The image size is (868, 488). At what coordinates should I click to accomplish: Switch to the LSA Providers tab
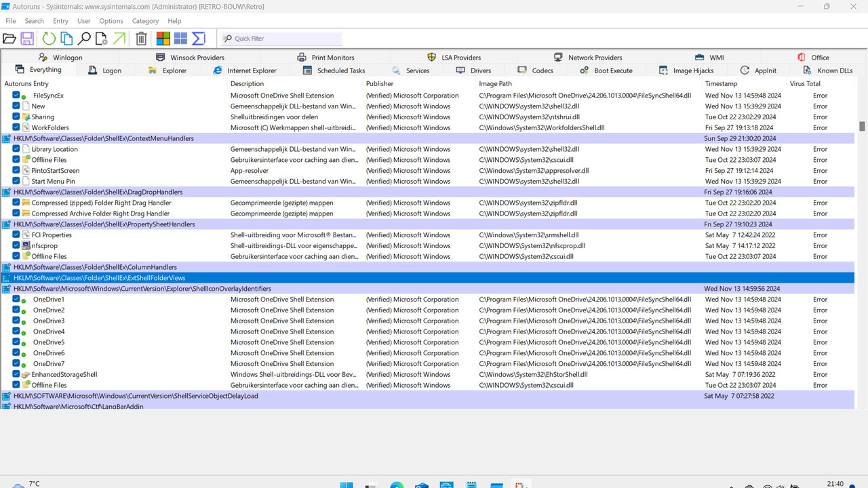(454, 58)
